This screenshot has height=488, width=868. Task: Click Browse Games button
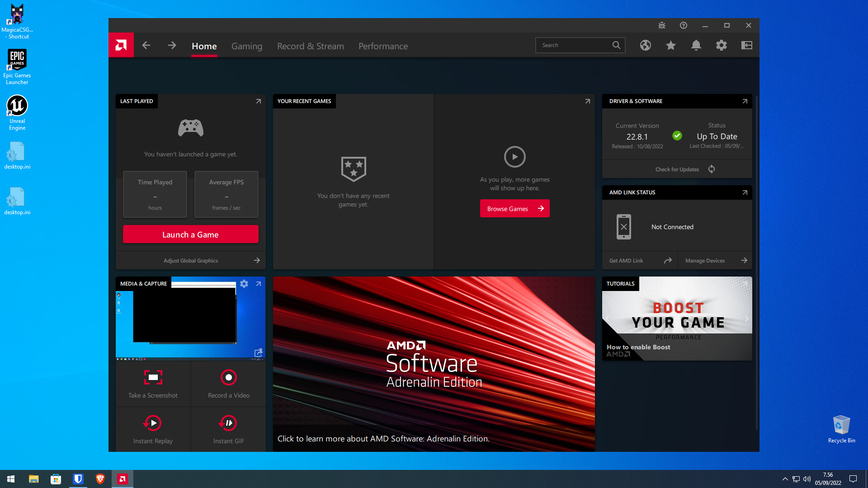[514, 209]
